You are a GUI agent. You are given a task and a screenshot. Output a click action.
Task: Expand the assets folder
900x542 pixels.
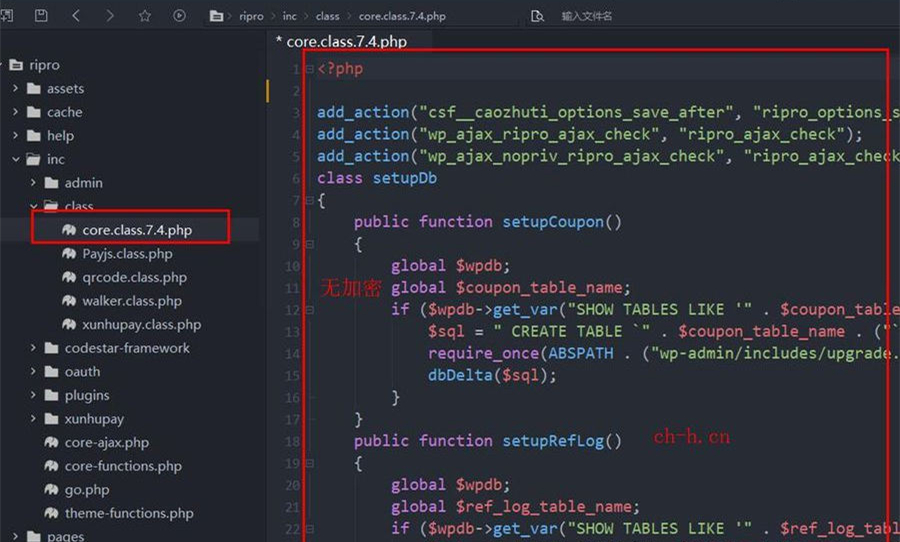tap(16, 89)
